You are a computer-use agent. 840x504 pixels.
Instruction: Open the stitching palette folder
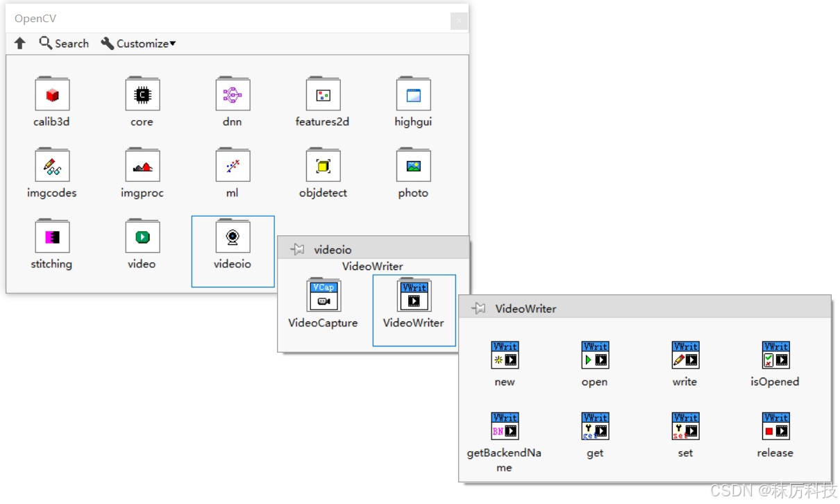pos(52,236)
